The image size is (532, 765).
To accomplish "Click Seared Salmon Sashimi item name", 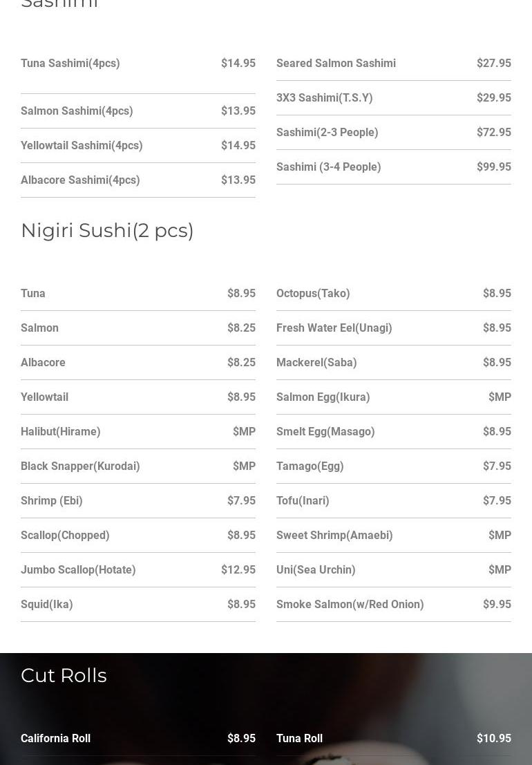I will pos(336,64).
